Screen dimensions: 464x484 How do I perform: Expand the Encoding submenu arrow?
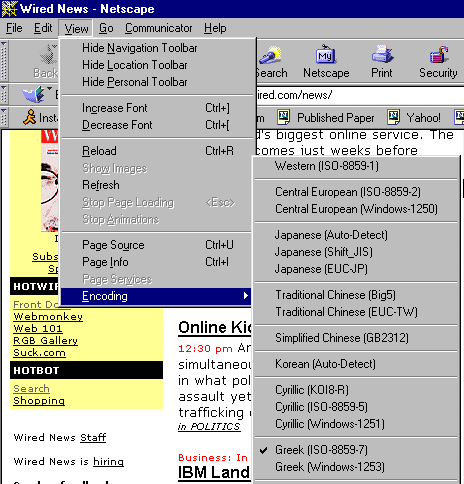click(246, 296)
